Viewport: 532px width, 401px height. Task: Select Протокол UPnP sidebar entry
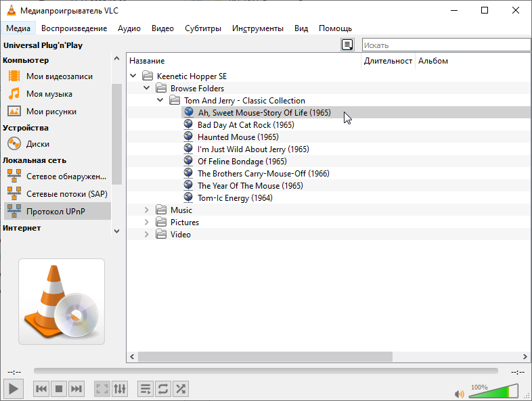[x=57, y=211]
